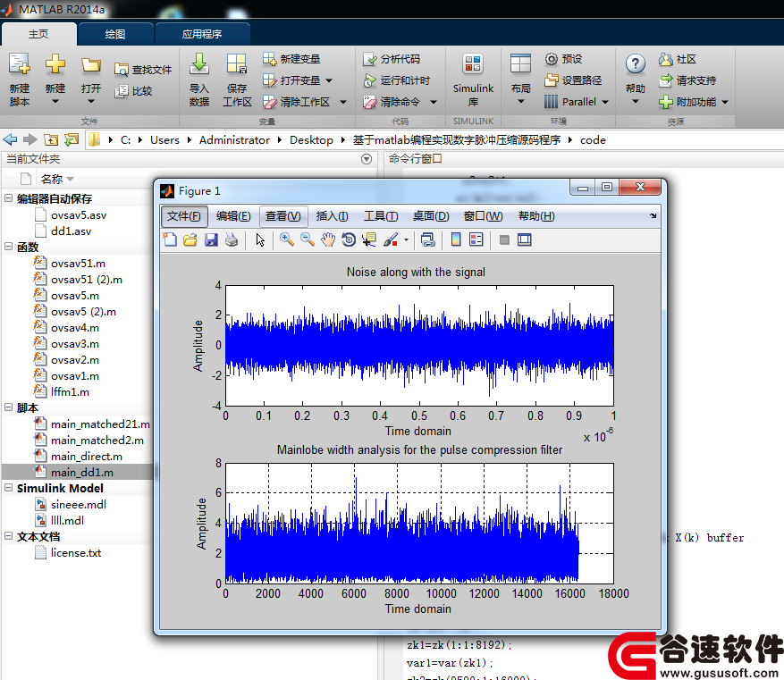The height and width of the screenshot is (680, 784).
Task: Select the Rotate 3D tool in Figure 1
Action: tap(349, 239)
